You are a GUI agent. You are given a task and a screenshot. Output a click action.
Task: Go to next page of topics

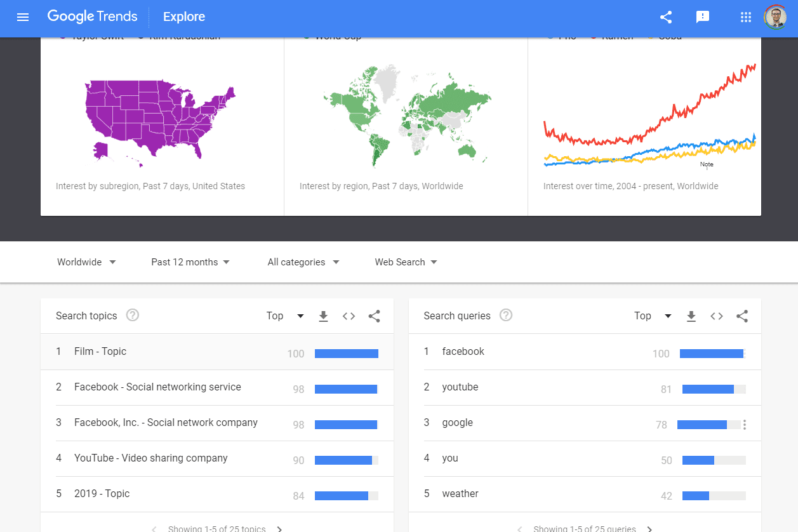pyautogui.click(x=280, y=528)
